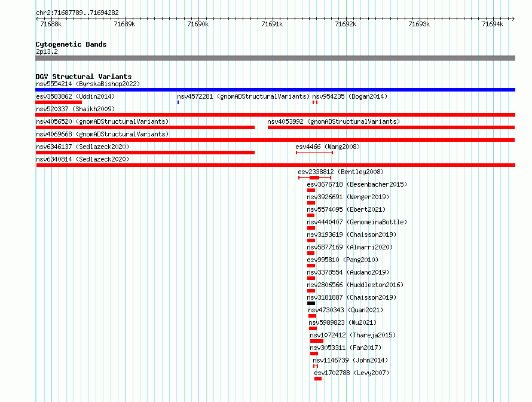
Task: Click the 71690k ruler tick label
Action: [x=198, y=24]
